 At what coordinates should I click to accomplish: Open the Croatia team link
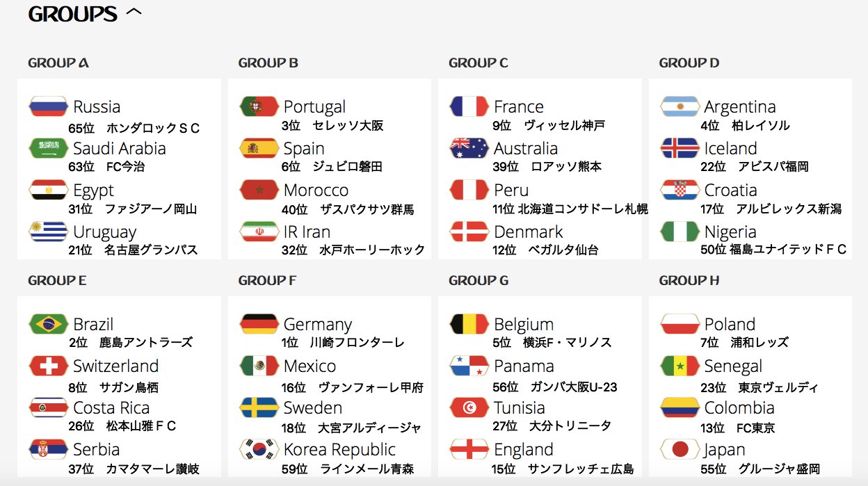730,190
